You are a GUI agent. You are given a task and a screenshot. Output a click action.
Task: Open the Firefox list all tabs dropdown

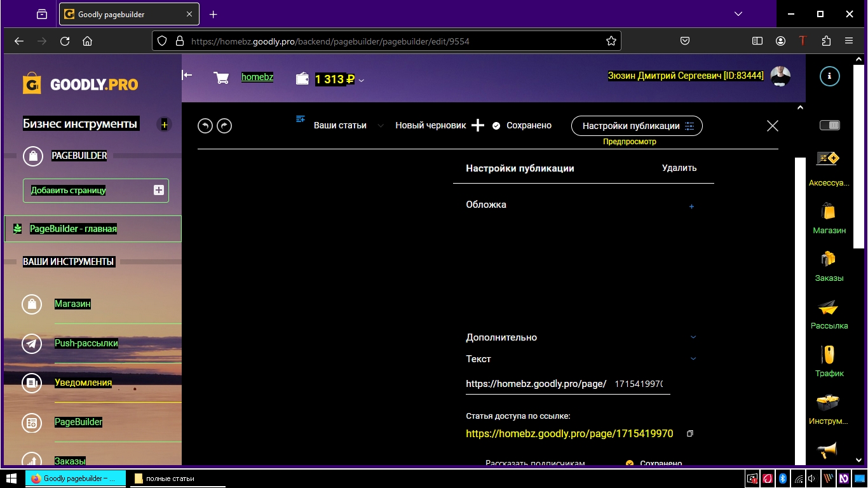coord(738,14)
